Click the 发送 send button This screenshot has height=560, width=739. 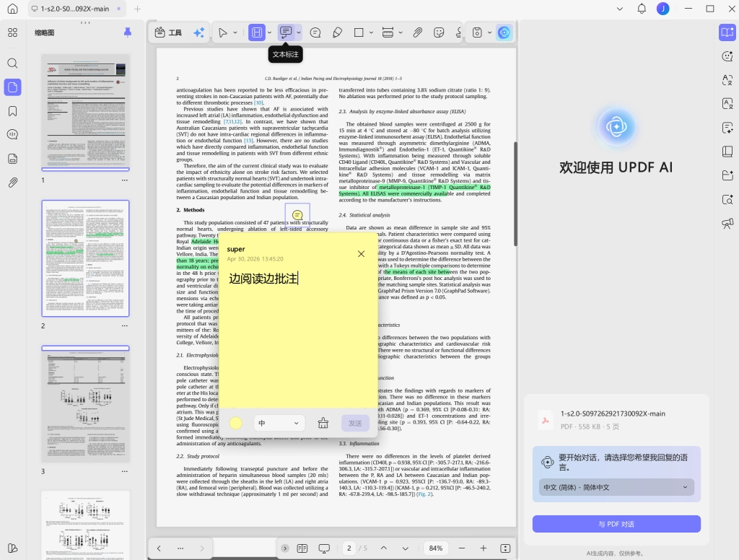(355, 424)
